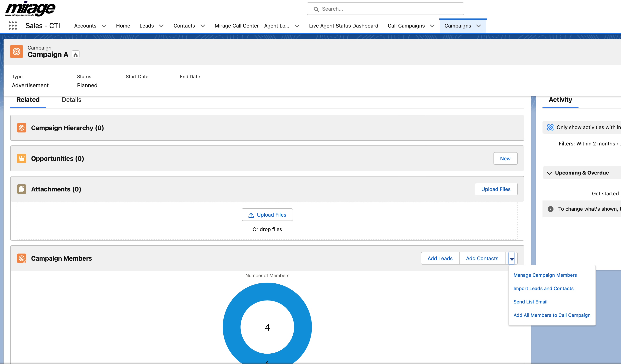Click the Attachments files icon
Screen dimensions: 621x364
point(22,189)
